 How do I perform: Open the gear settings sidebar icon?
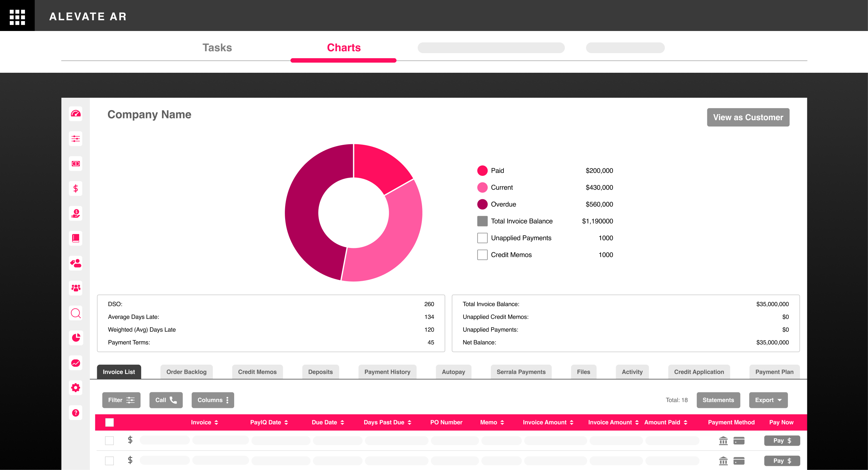[76, 387]
